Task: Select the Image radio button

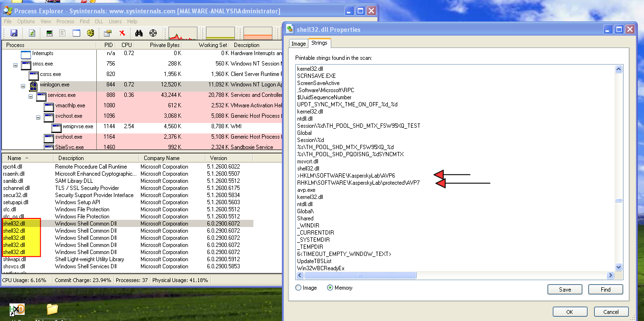Action: [x=299, y=288]
